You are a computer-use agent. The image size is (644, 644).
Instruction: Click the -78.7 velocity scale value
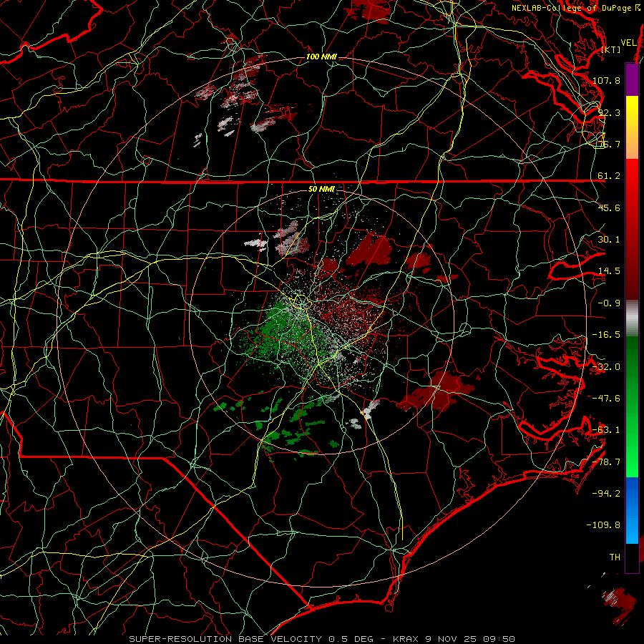[606, 462]
